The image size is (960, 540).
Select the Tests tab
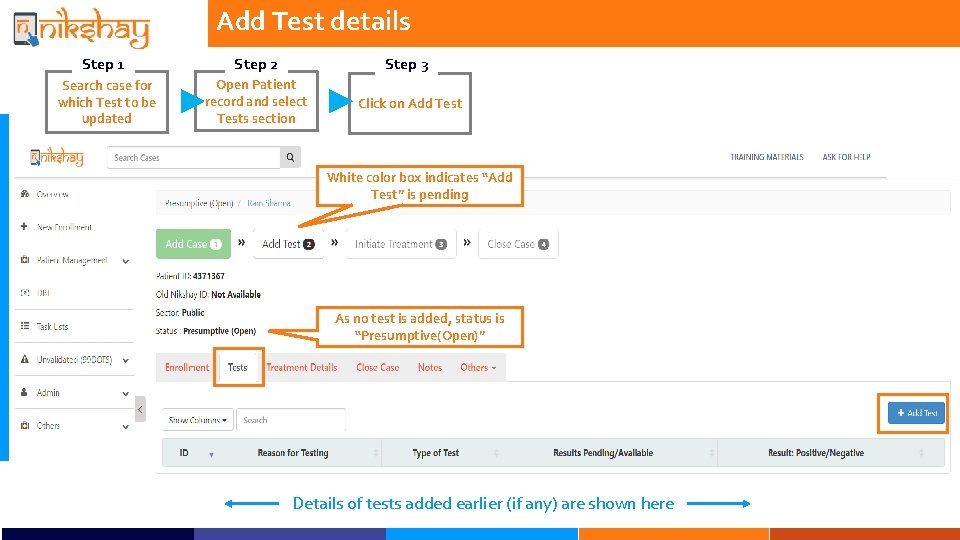click(238, 367)
